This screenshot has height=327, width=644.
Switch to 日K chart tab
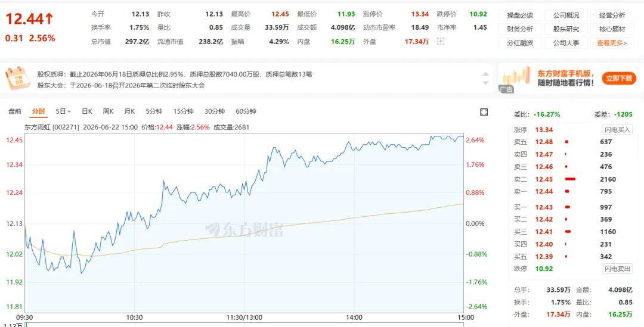pos(86,111)
